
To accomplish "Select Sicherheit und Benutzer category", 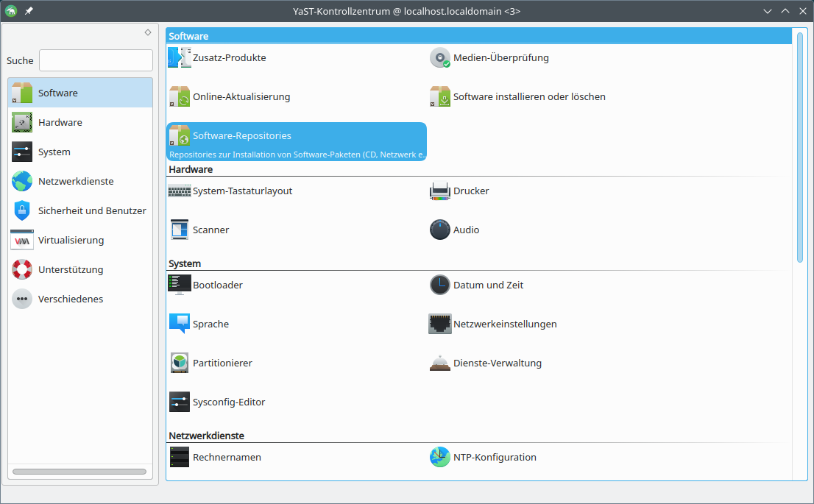I will click(x=80, y=210).
